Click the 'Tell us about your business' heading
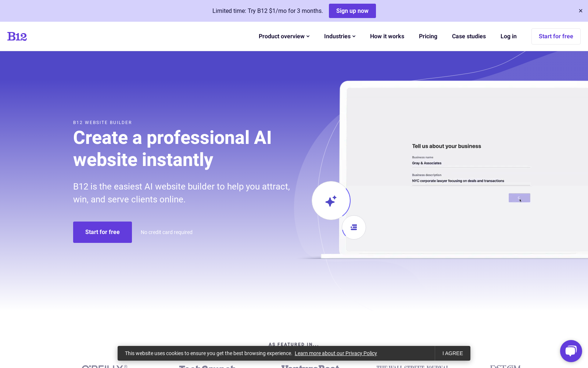Image resolution: width=588 pixels, height=368 pixels. (447, 146)
